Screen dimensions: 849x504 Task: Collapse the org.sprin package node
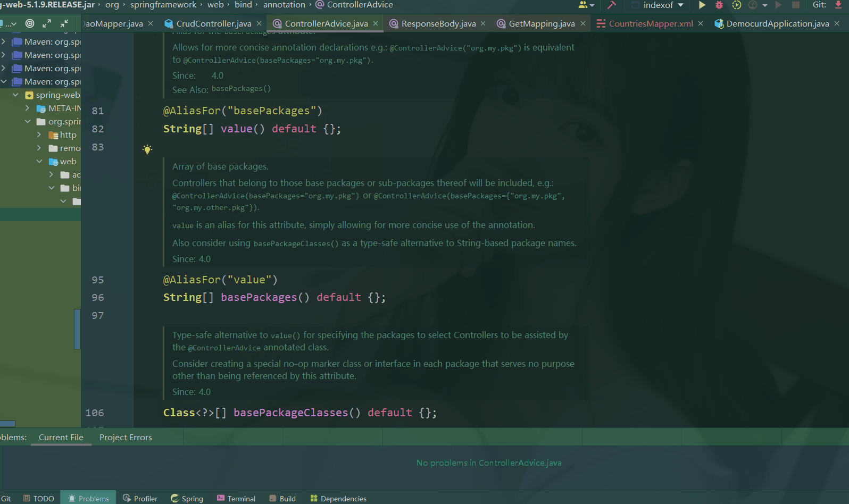pyautogui.click(x=27, y=121)
